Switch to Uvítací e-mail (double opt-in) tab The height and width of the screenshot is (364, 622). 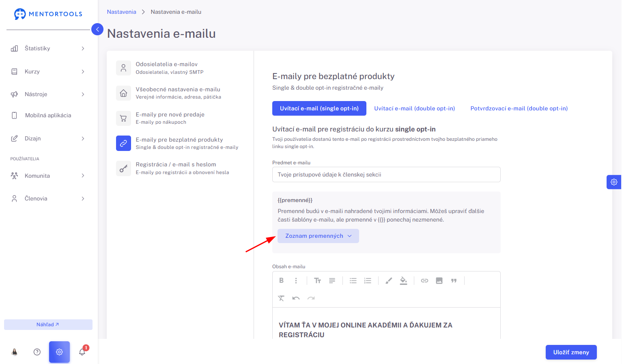pyautogui.click(x=414, y=108)
